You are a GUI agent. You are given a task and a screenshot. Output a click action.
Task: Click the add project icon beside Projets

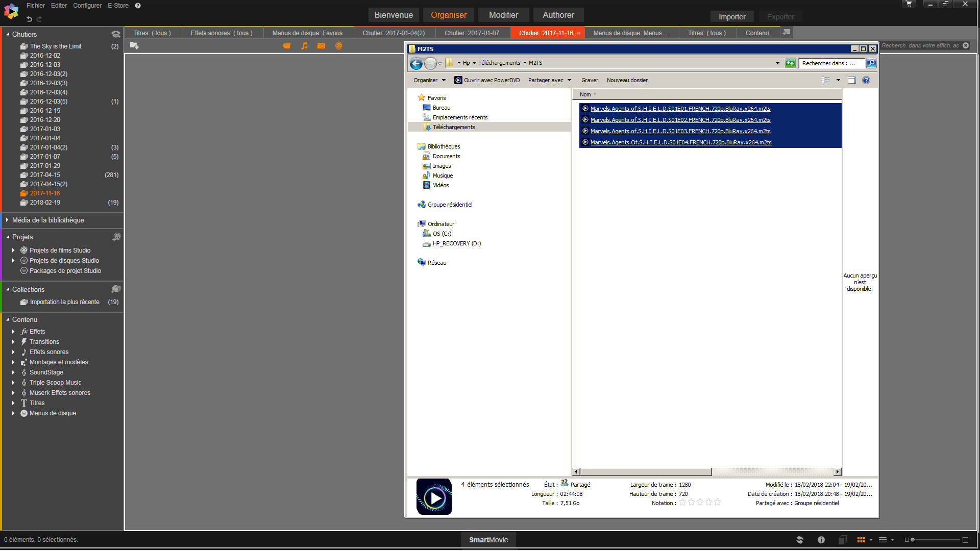(x=116, y=237)
